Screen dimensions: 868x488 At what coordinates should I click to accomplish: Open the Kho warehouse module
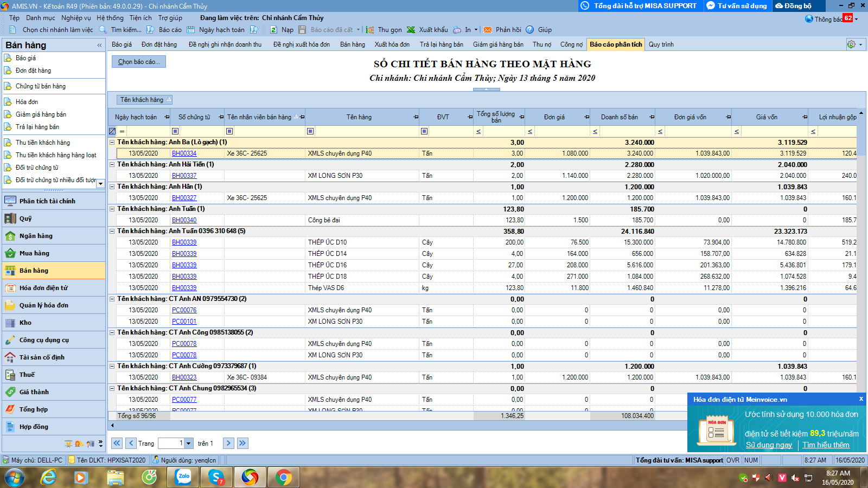tap(25, 323)
